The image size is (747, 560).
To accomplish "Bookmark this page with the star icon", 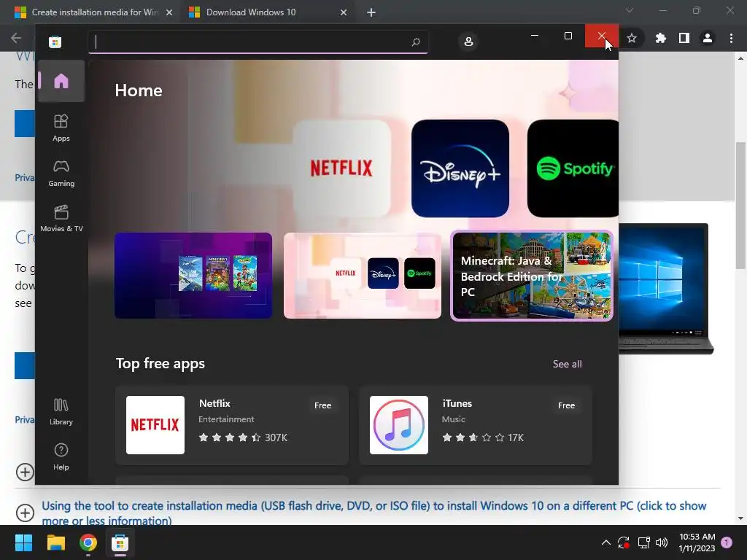I will (x=632, y=38).
